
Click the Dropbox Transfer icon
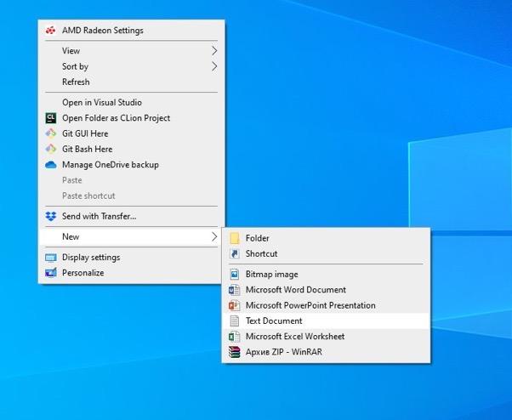(51, 216)
